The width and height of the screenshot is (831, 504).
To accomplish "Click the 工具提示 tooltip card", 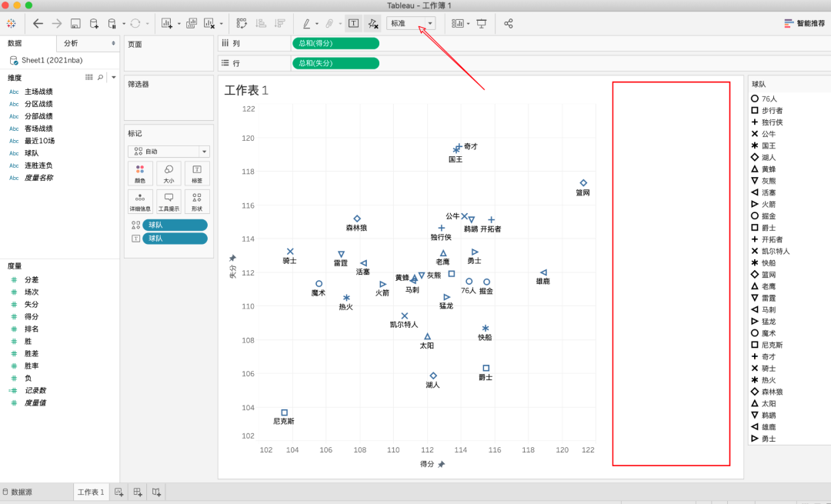I will click(x=169, y=202).
